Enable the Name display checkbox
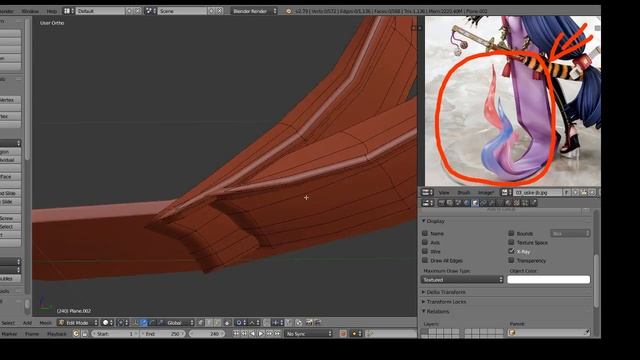This screenshot has width=640, height=360. [425, 233]
